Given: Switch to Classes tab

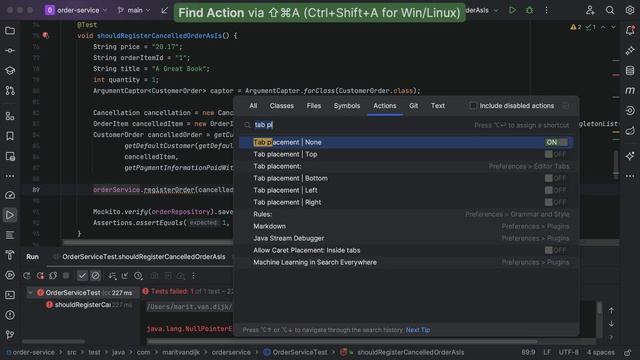Looking at the screenshot, I should [x=282, y=106].
